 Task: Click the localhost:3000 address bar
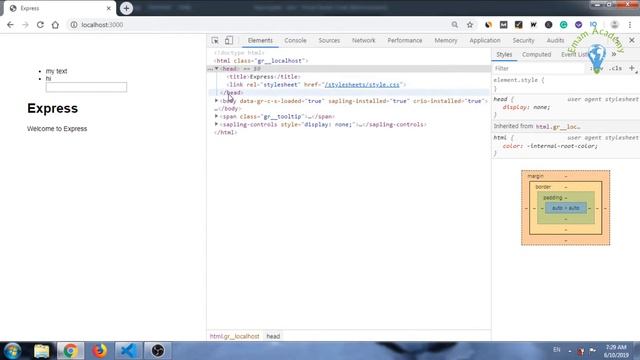pyautogui.click(x=261, y=25)
